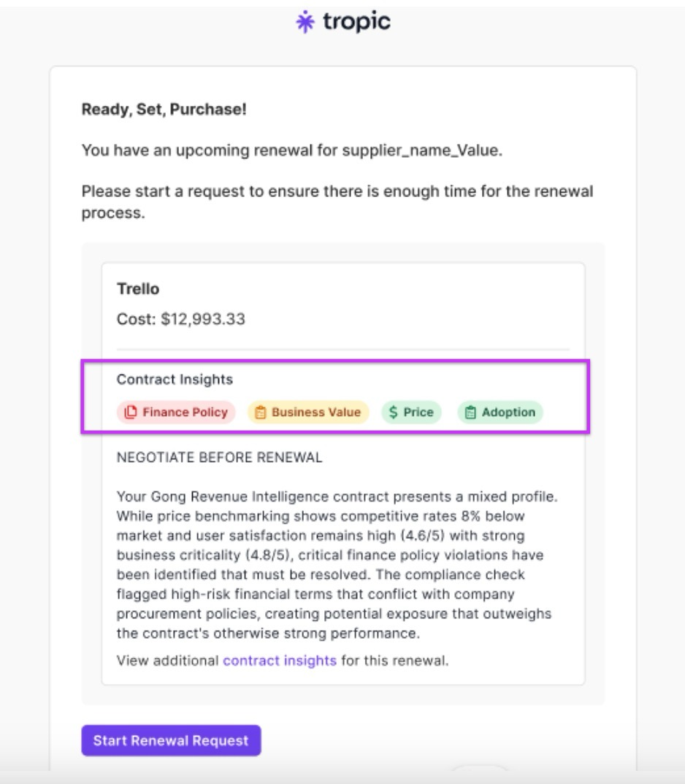Click the Business Value clipboard icon
Viewport: 685px width, 784px height.
[261, 412]
